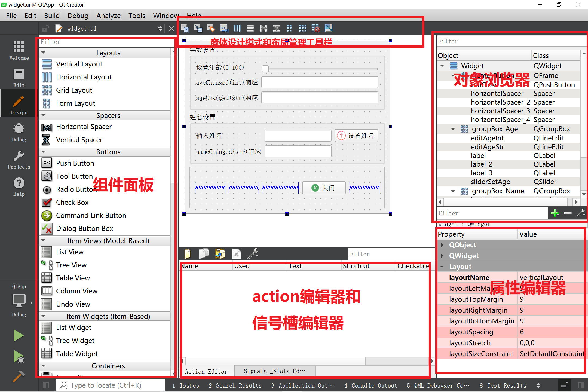Switch to Signals Slots Editor tab
Viewport: 588px width, 392px height.
click(x=274, y=371)
